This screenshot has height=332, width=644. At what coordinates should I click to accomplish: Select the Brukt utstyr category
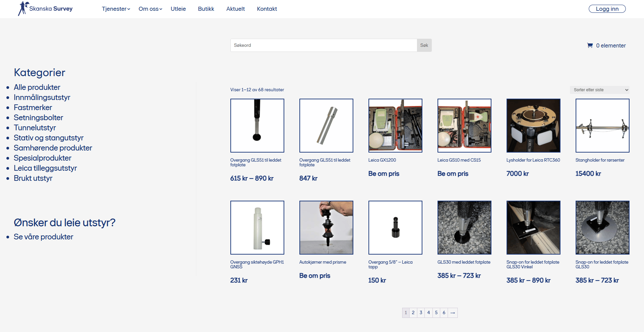point(33,178)
